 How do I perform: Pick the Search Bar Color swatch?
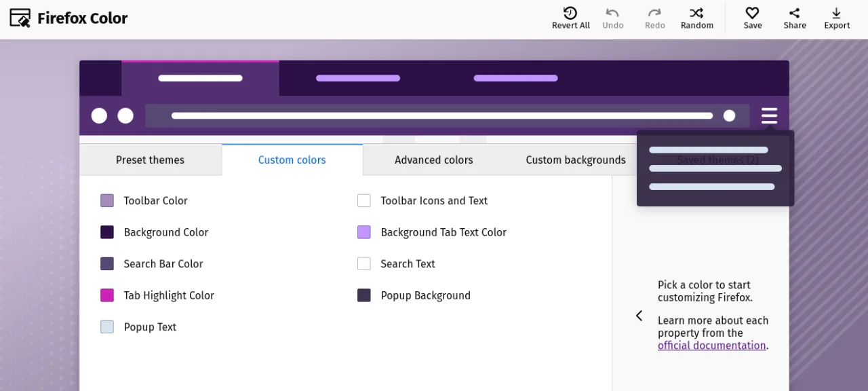point(107,264)
